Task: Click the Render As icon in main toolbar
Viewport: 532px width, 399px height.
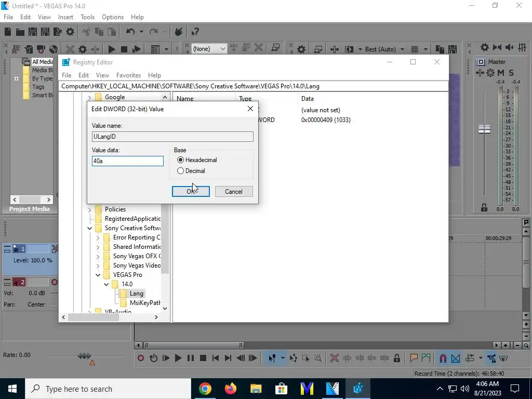Action: point(57,32)
